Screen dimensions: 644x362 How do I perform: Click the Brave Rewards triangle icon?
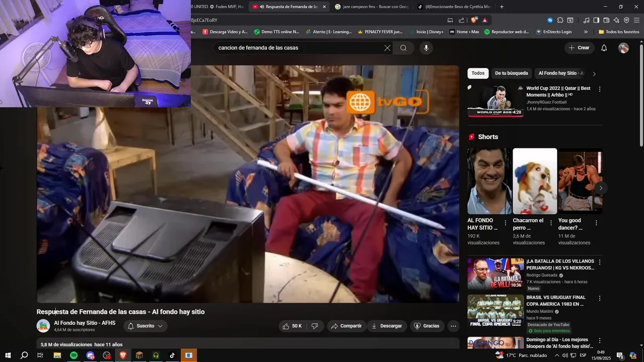(x=485, y=20)
